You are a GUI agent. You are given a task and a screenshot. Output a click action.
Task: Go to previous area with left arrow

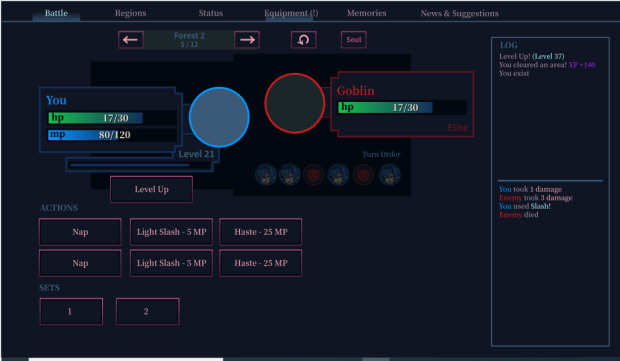(x=130, y=40)
